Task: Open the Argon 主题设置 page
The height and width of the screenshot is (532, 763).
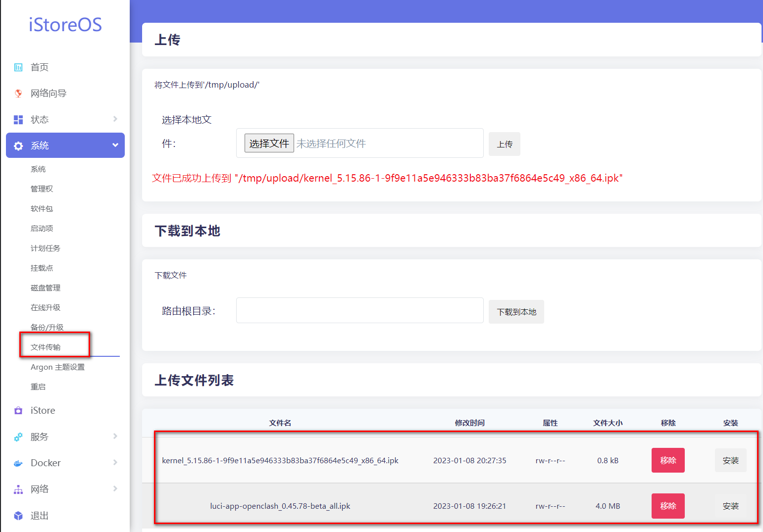Action: pyautogui.click(x=57, y=367)
